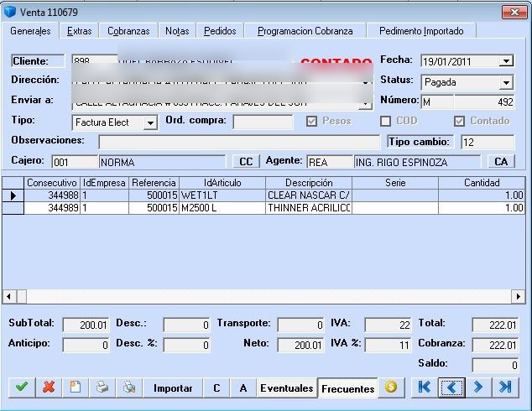Click the Cajero code field 001
Screen dimensions: 532x411
[x=75, y=162]
